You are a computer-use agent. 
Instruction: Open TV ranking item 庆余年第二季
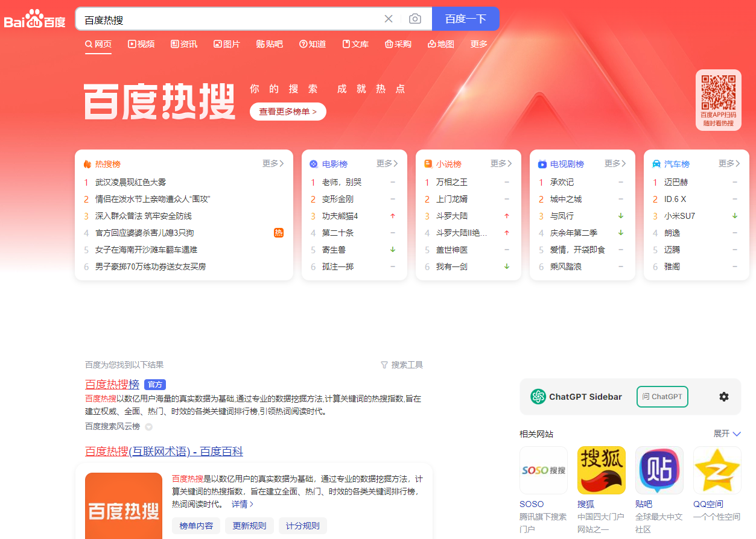click(574, 233)
